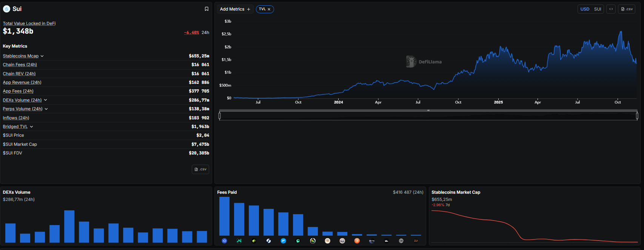Click the first protocol icon under Fees Paid
The width and height of the screenshot is (644, 250).
(224, 241)
